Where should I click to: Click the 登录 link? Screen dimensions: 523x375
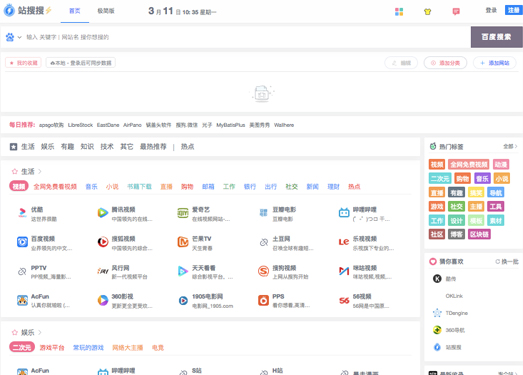pyautogui.click(x=491, y=10)
